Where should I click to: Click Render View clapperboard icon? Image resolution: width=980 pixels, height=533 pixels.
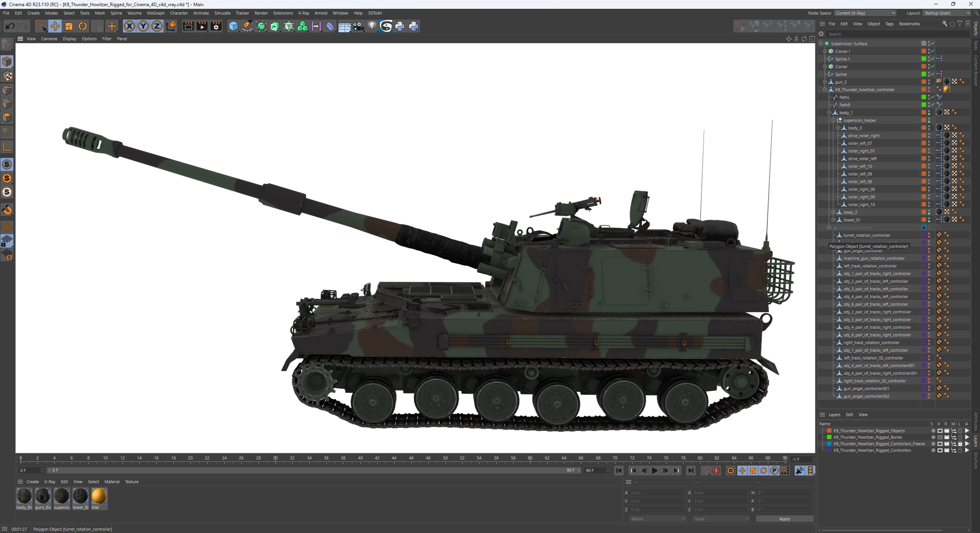pyautogui.click(x=188, y=26)
